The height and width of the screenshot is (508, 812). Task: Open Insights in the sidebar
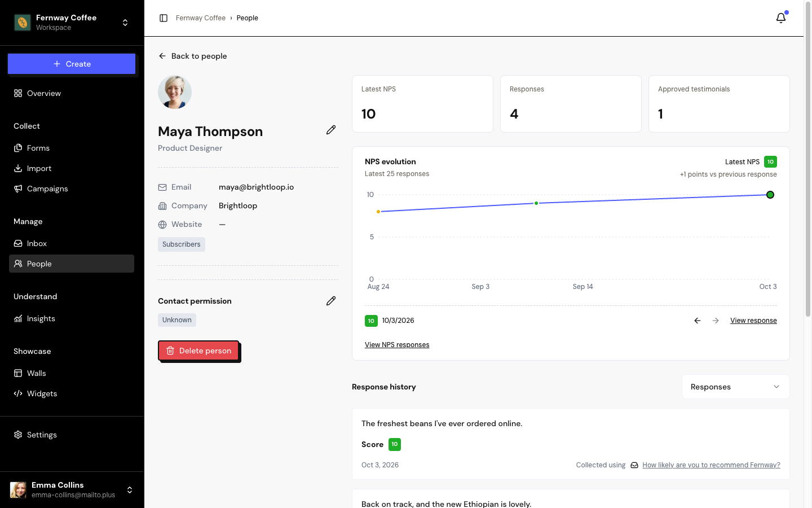pyautogui.click(x=72, y=318)
